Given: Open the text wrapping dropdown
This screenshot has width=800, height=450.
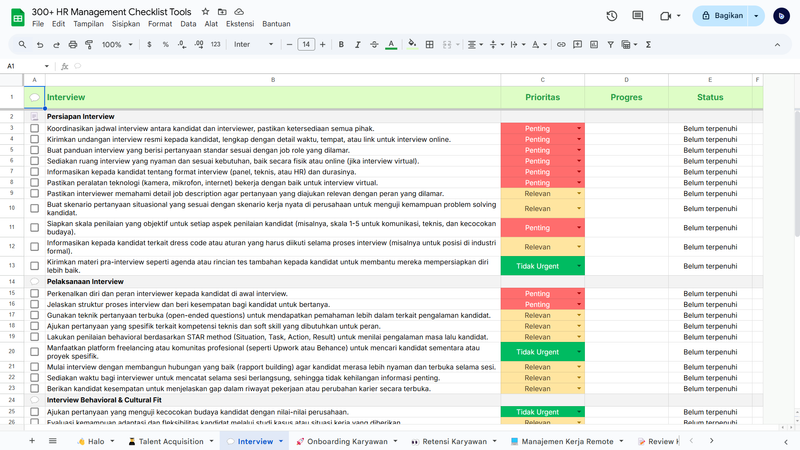Looking at the screenshot, I should pyautogui.click(x=517, y=45).
